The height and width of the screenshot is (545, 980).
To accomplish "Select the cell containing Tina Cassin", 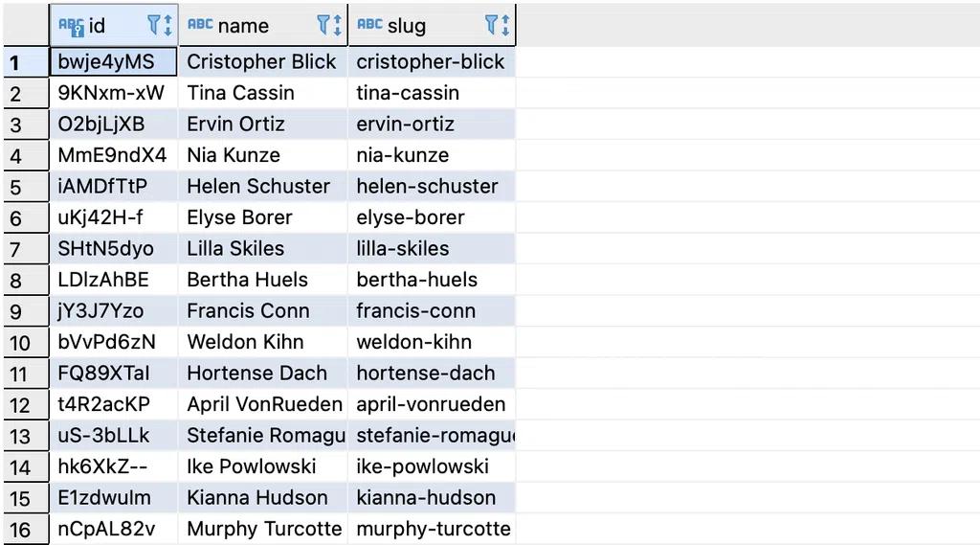I will click(262, 93).
